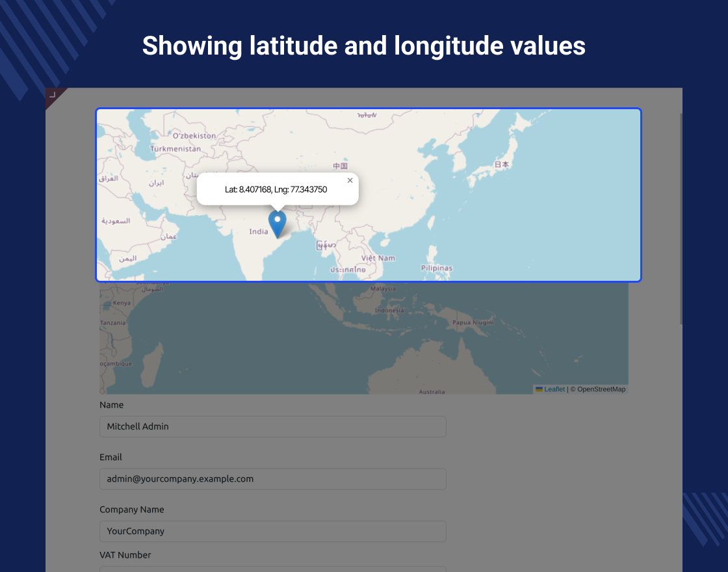Click the Lat/Lng coordinates popup text
The height and width of the screenshot is (572, 728).
tap(276, 189)
